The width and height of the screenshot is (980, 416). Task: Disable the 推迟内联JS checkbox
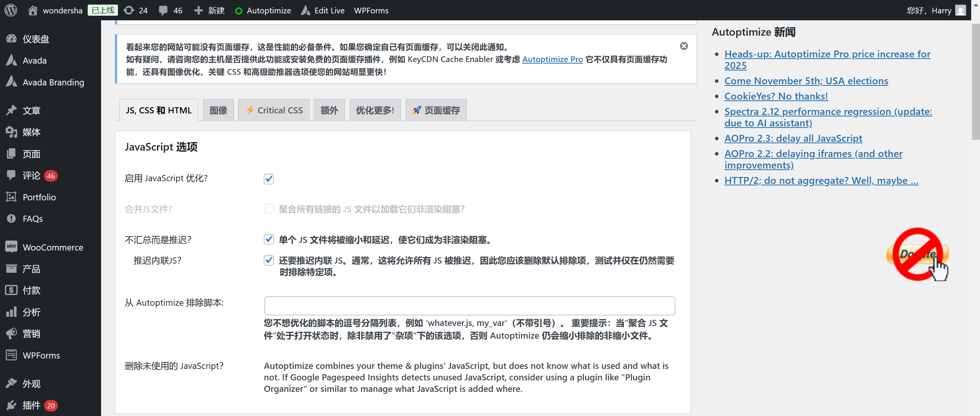click(268, 260)
